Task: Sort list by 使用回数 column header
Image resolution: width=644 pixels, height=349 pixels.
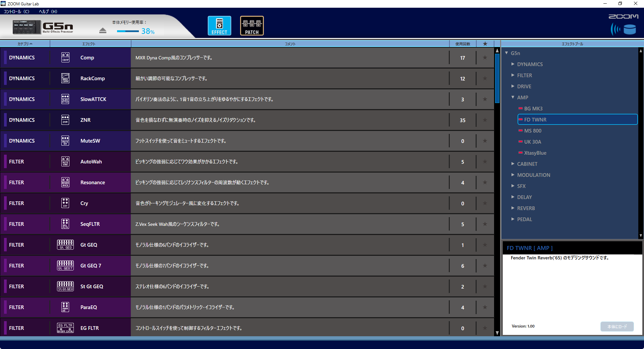Action: 463,44
